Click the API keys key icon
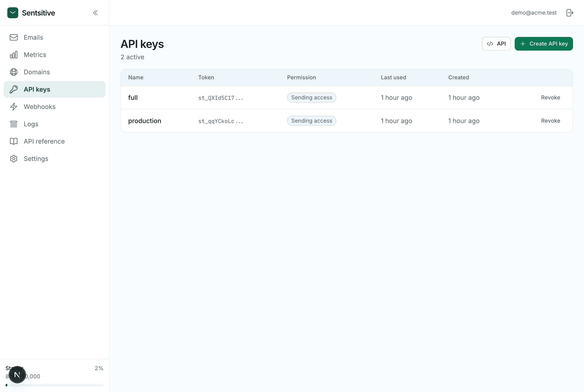The image size is (584, 392). (x=14, y=89)
